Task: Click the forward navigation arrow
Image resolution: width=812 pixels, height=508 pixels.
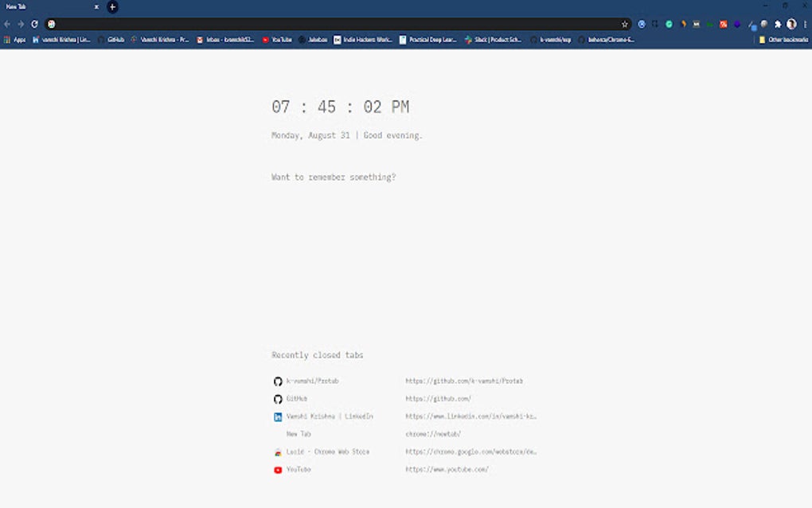Action: tap(21, 24)
